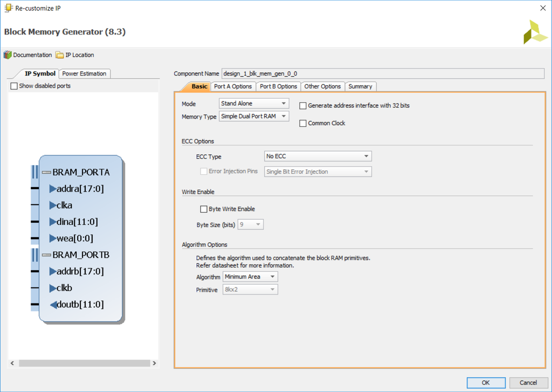Select the doutb[11:0] output arrow
Image resolution: width=552 pixels, height=392 pixels.
(x=53, y=304)
